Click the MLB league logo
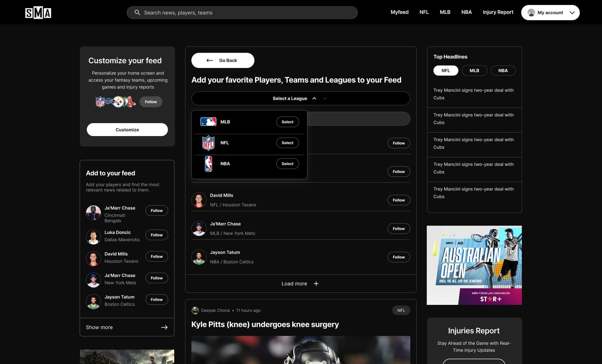 coord(208,122)
